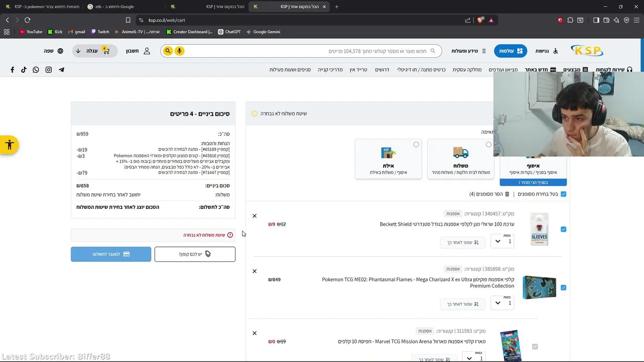Click the trash icon to remove marked items

click(x=507, y=194)
